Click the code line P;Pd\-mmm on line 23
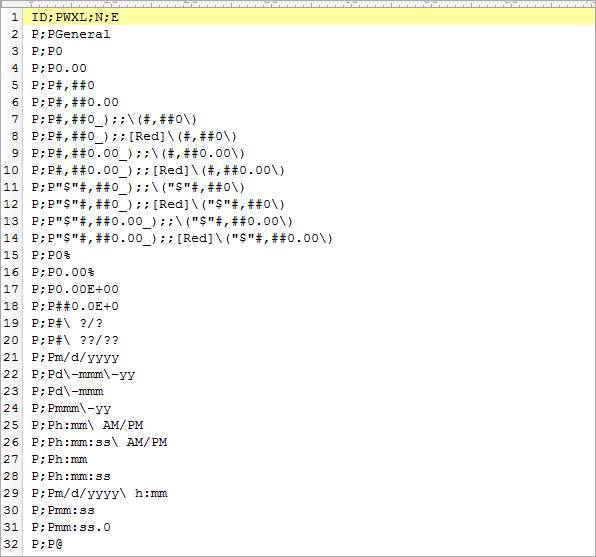 67,391
